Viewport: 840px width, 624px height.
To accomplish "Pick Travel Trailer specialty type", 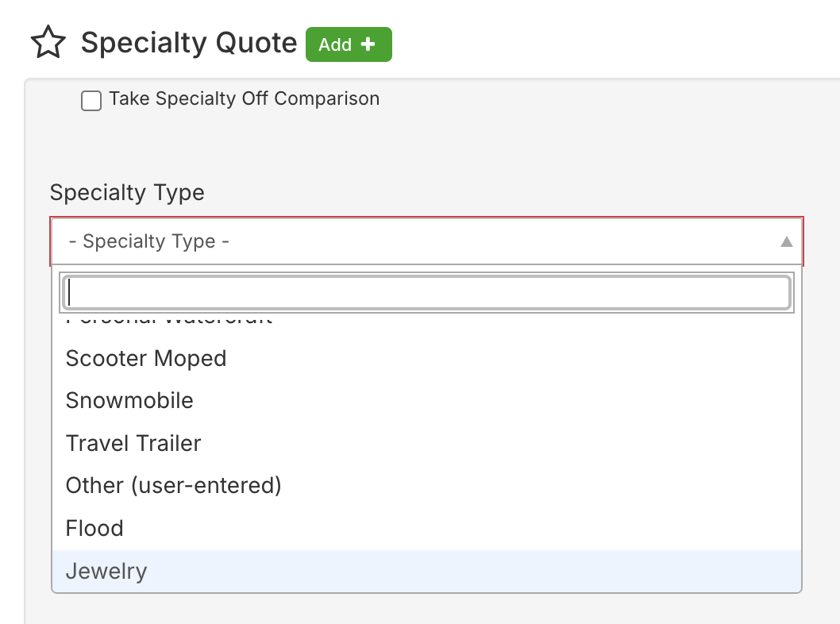I will pos(133,443).
